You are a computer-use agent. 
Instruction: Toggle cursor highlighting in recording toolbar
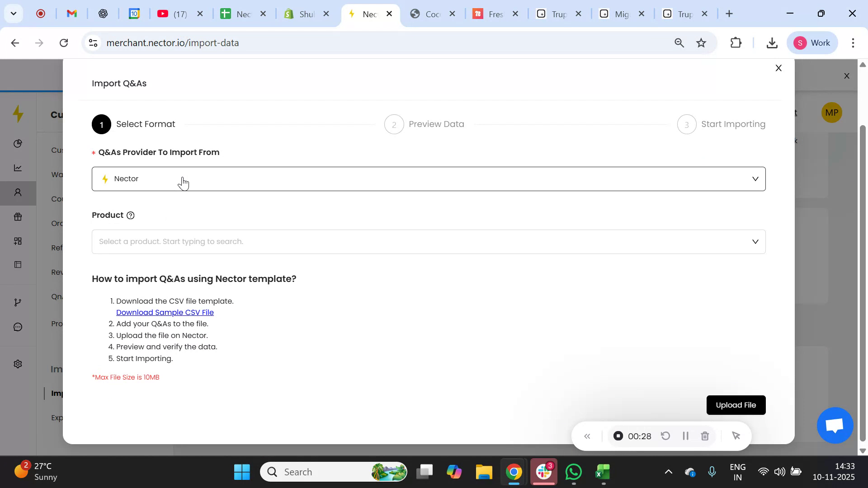[x=736, y=436]
